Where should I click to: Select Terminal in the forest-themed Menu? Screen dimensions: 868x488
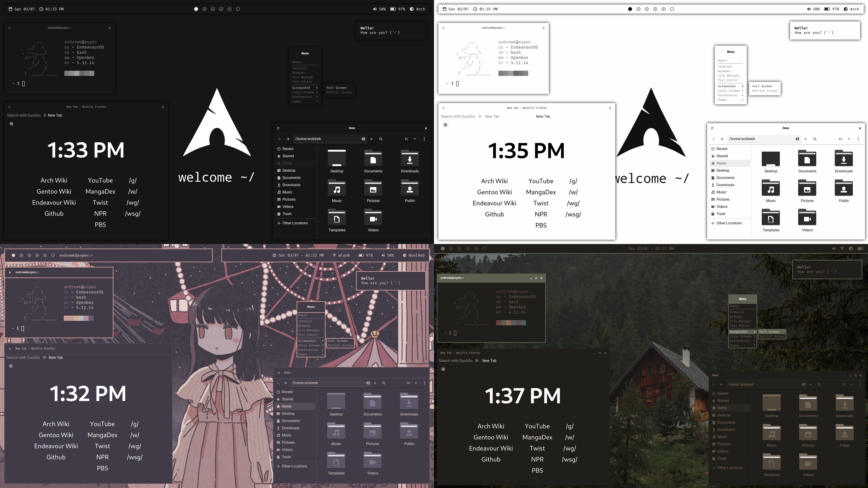pyautogui.click(x=737, y=312)
